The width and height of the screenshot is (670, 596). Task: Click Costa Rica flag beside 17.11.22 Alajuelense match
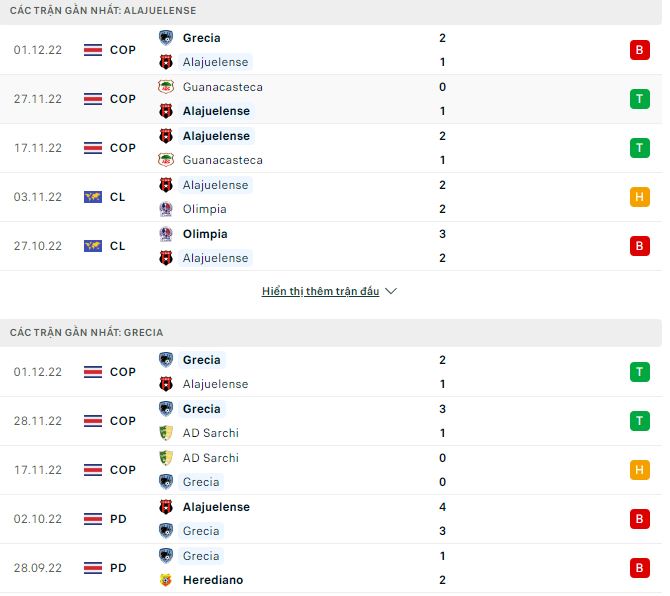(93, 148)
